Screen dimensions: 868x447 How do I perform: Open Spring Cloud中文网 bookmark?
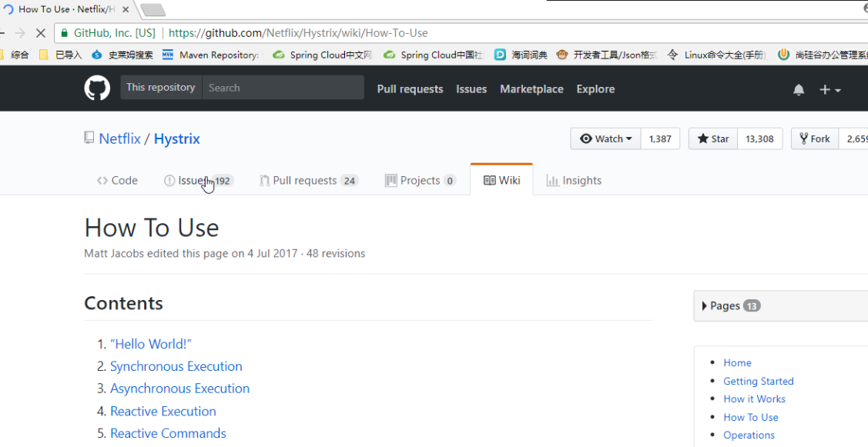[x=323, y=55]
